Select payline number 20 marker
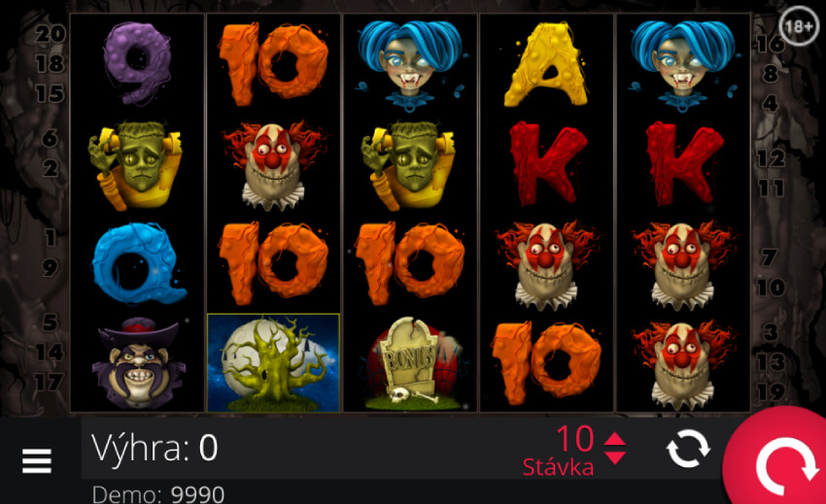The width and height of the screenshot is (826, 504). pos(51,34)
